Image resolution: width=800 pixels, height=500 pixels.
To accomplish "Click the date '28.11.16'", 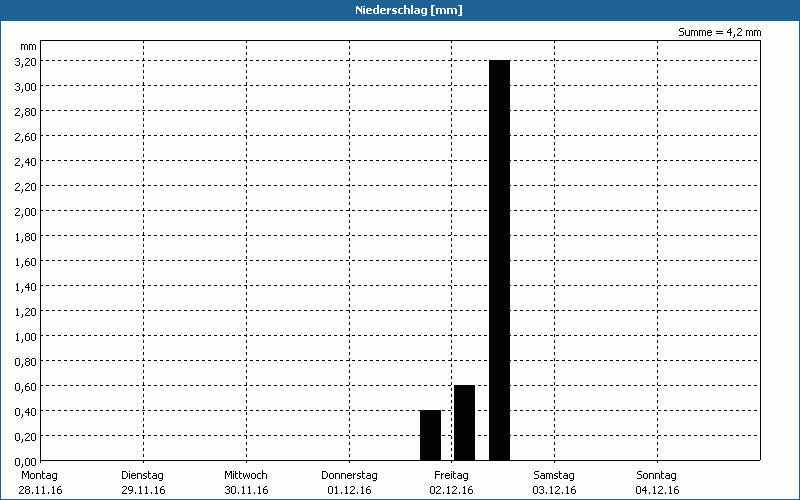I will pos(40,490).
